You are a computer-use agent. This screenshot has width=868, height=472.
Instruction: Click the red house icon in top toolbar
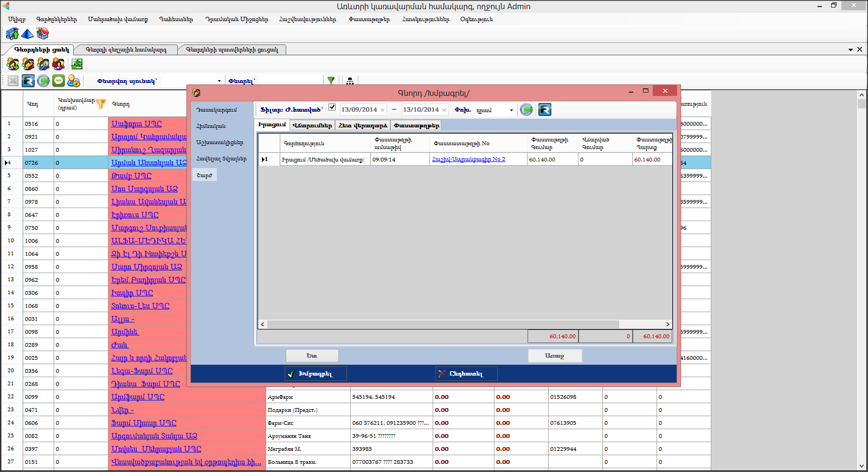coord(42,34)
